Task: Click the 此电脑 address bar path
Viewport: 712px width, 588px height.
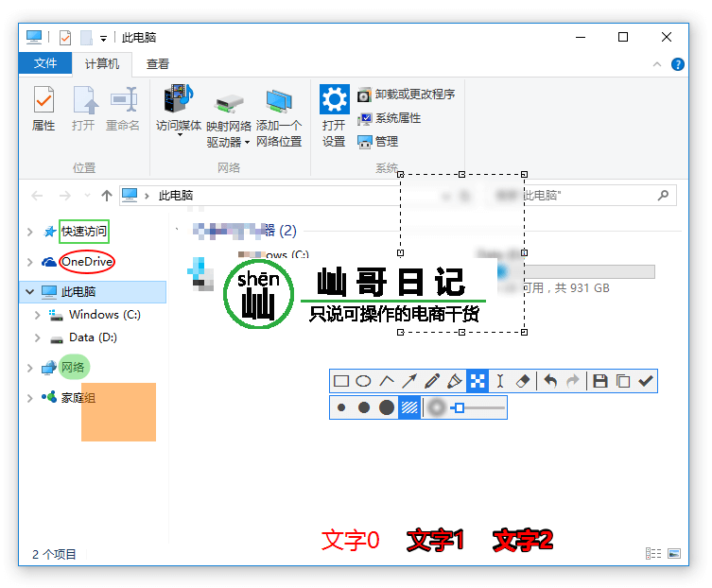Action: click(176, 196)
